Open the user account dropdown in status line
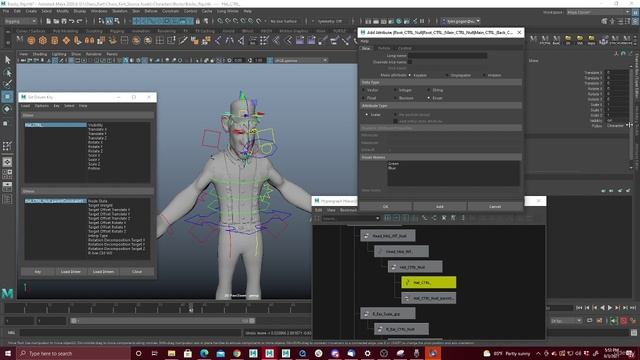This screenshot has width=640, height=360. pyautogui.click(x=461, y=21)
